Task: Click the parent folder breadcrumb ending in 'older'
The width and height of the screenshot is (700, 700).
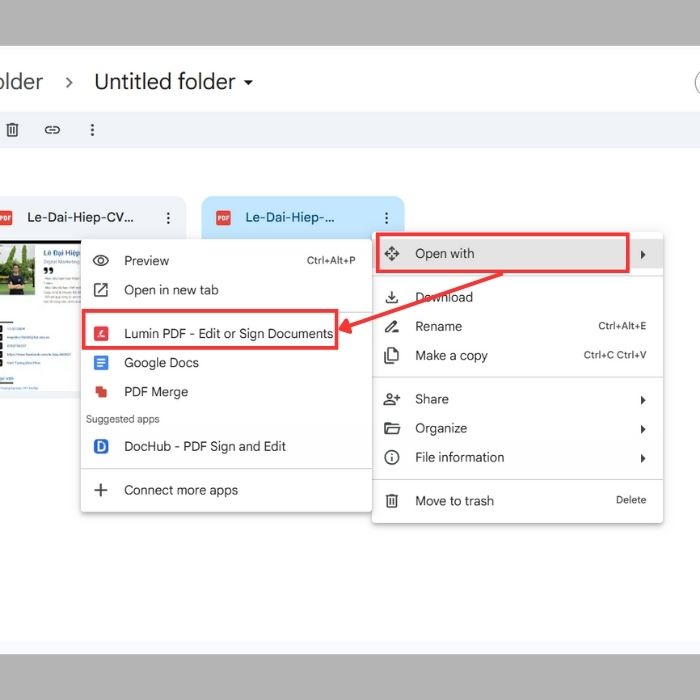Action: click(x=21, y=82)
